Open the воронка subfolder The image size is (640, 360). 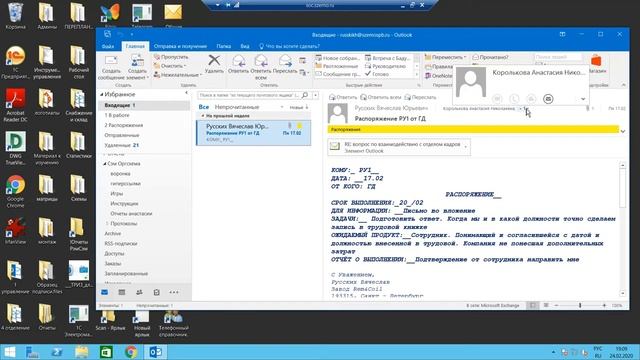click(x=120, y=173)
